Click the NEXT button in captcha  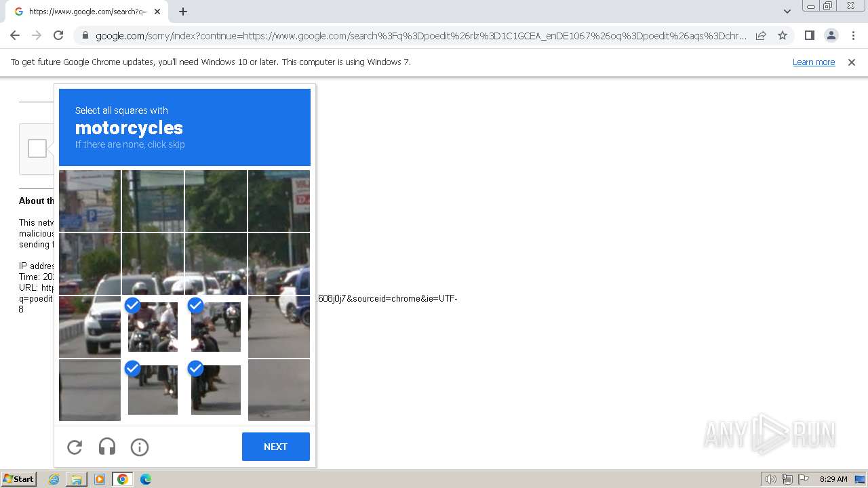pos(276,447)
